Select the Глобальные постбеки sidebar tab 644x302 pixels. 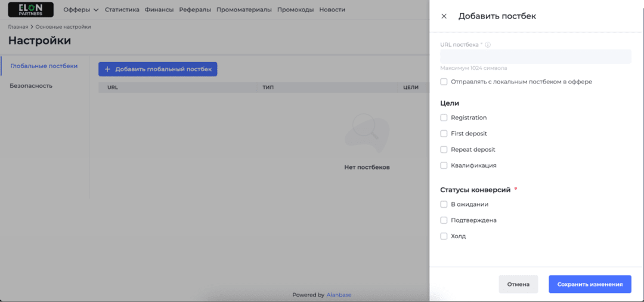[44, 66]
